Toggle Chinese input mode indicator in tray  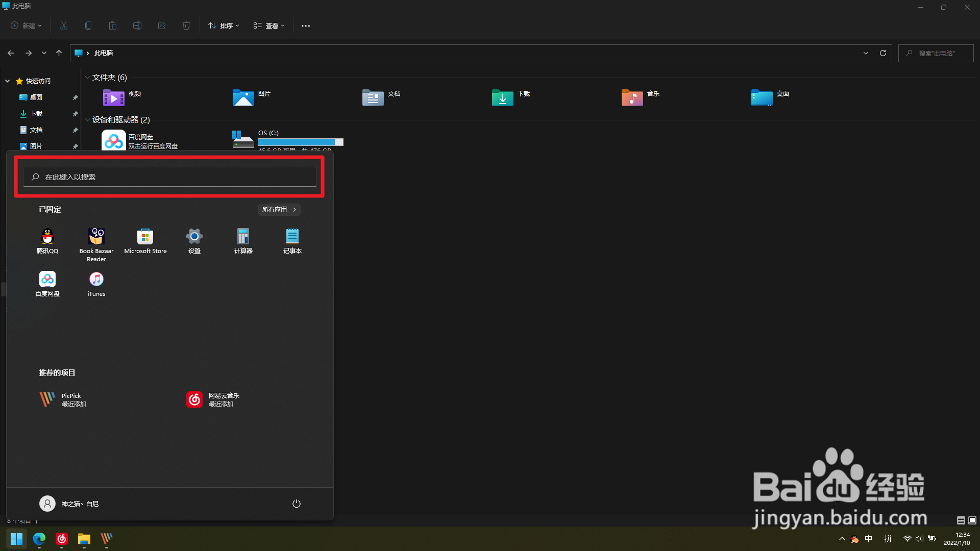point(869,539)
